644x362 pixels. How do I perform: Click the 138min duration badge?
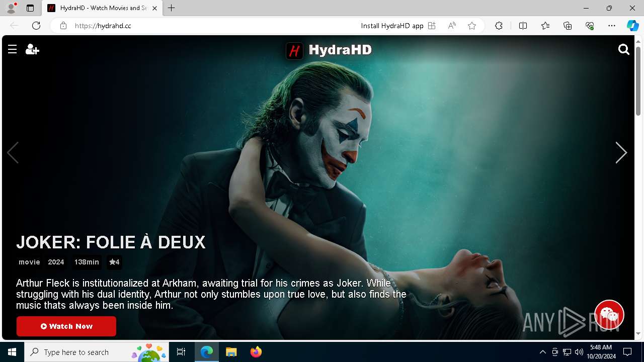pos(87,262)
